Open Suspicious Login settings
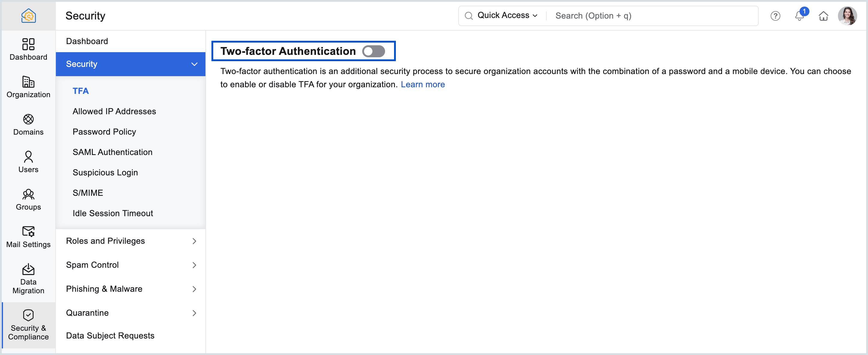Viewport: 868px width, 355px height. click(x=105, y=172)
